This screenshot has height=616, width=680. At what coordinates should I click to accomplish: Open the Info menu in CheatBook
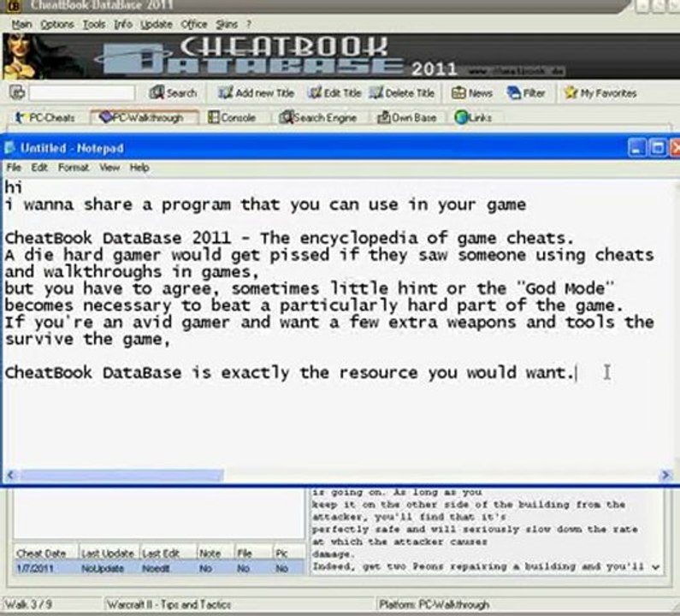pos(122,24)
